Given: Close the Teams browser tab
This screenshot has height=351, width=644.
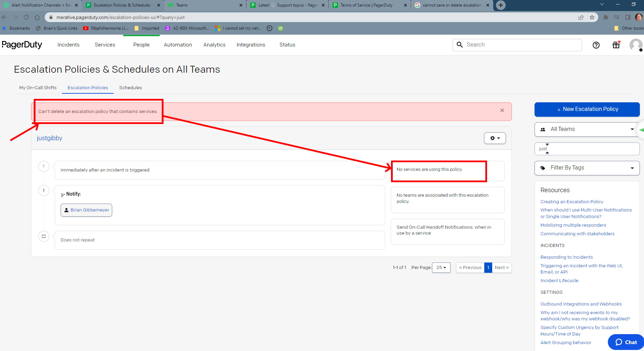Looking at the screenshot, I should click(241, 5).
